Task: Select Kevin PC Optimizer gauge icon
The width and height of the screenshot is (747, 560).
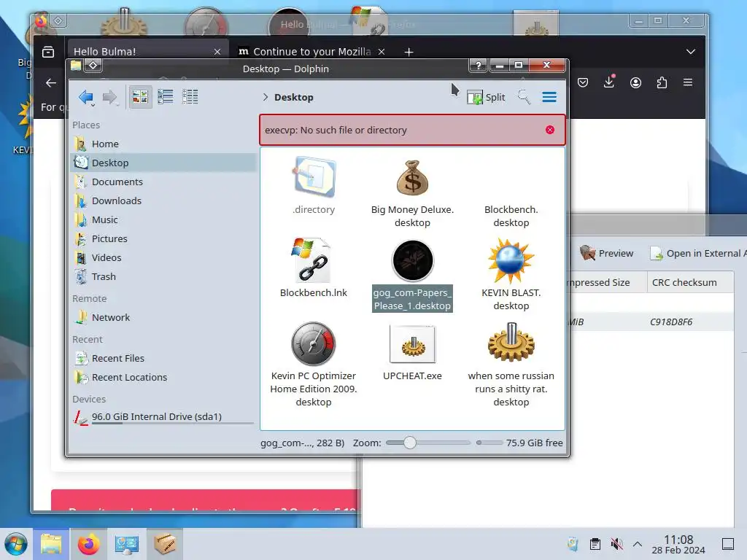Action: point(314,344)
